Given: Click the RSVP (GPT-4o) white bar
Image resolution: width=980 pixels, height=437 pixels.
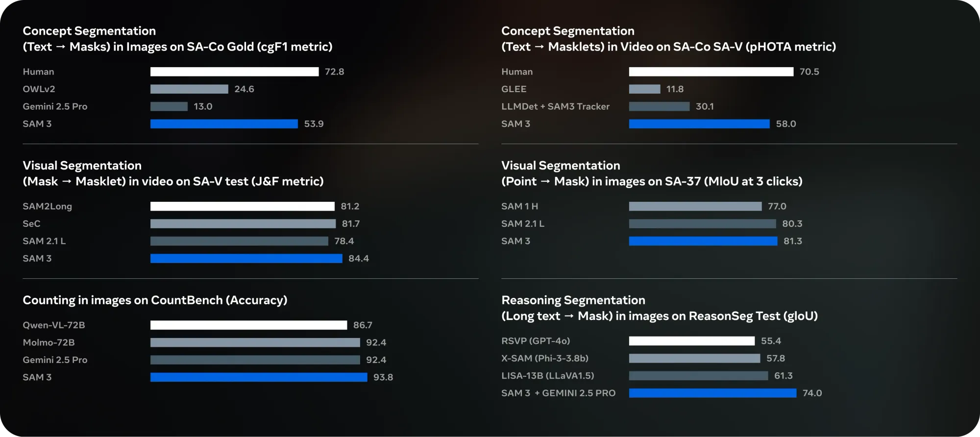Looking at the screenshot, I should [x=692, y=341].
